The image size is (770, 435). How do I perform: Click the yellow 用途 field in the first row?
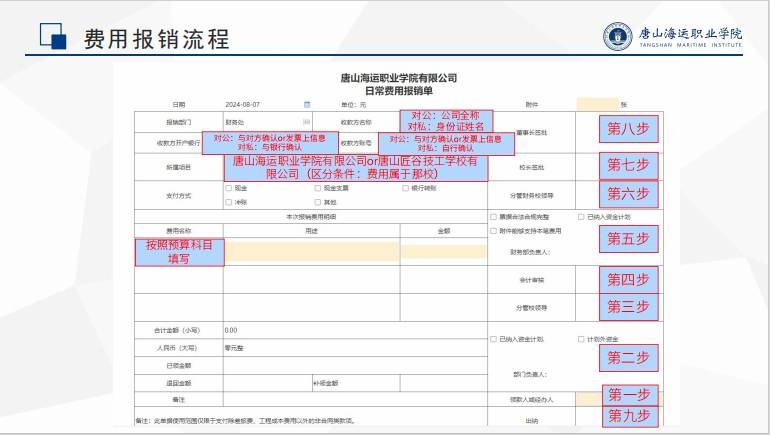pyautogui.click(x=311, y=251)
